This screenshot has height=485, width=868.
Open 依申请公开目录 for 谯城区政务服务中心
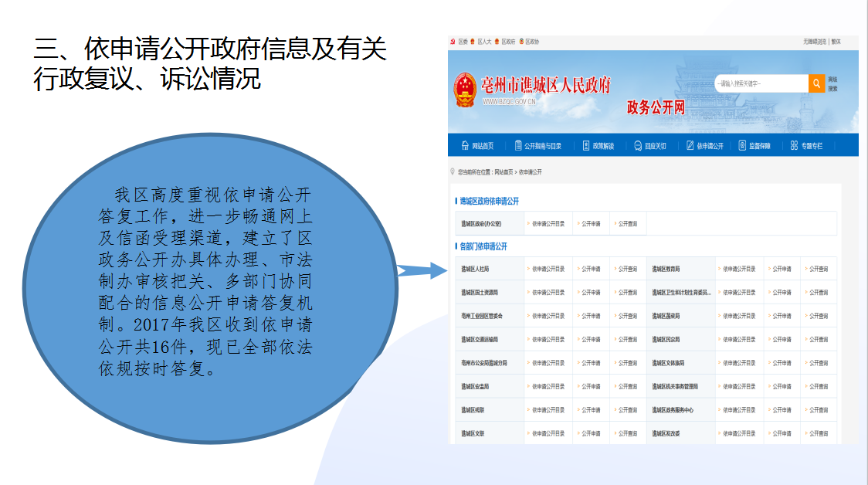(x=739, y=410)
